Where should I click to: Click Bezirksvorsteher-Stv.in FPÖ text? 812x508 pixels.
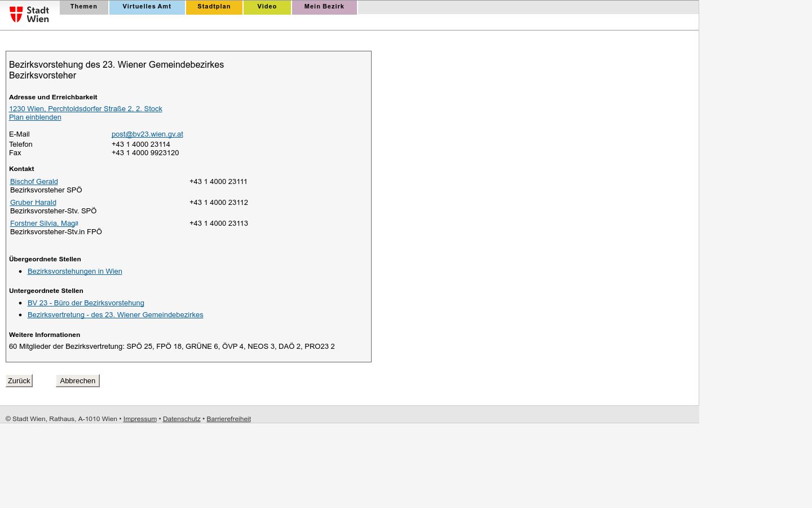point(56,232)
